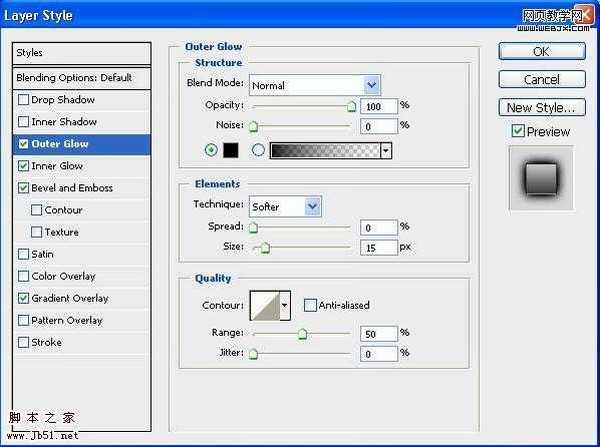This screenshot has height=447, width=600.
Task: Click the Size value input field
Action: point(379,247)
